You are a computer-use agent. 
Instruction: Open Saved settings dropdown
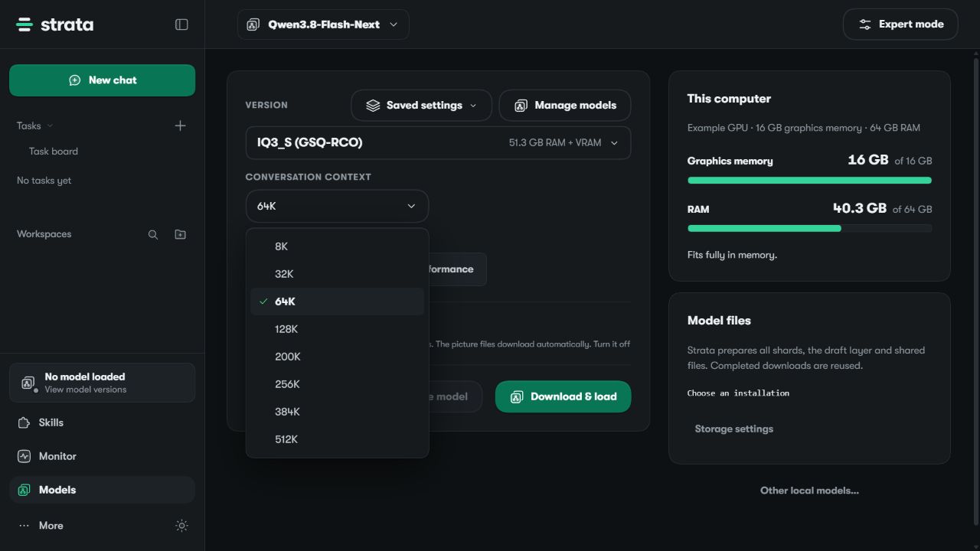[x=421, y=106]
